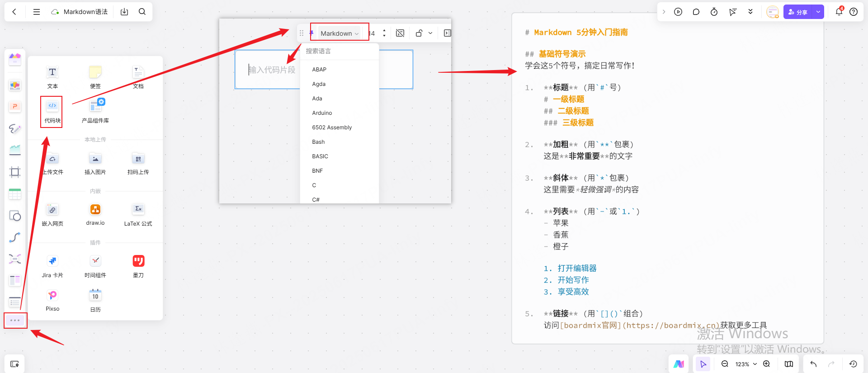Increase code font size stepper
The image size is (868, 373).
click(384, 30)
